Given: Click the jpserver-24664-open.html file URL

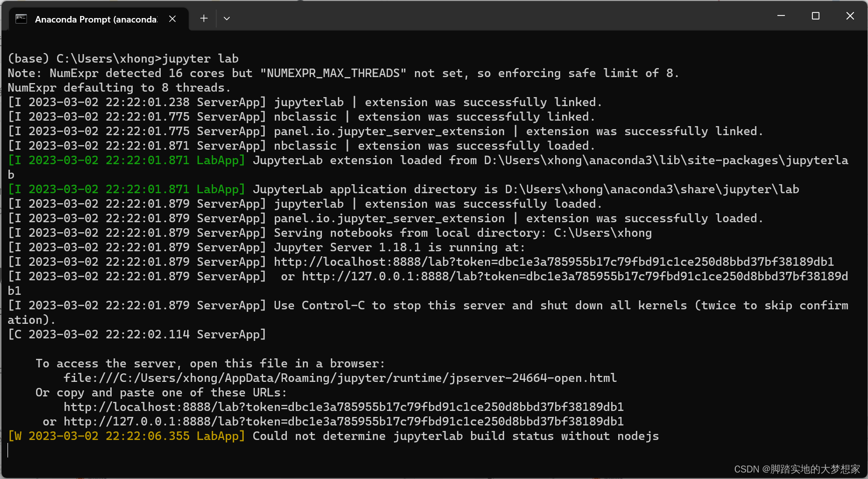Looking at the screenshot, I should tap(340, 378).
